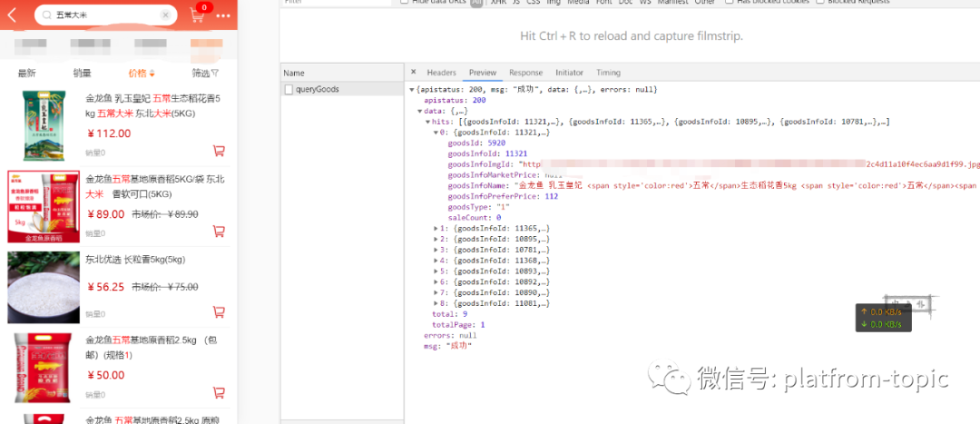Open product title 东北优选 长粒香5kg
This screenshot has height=424, width=980.
[x=135, y=260]
